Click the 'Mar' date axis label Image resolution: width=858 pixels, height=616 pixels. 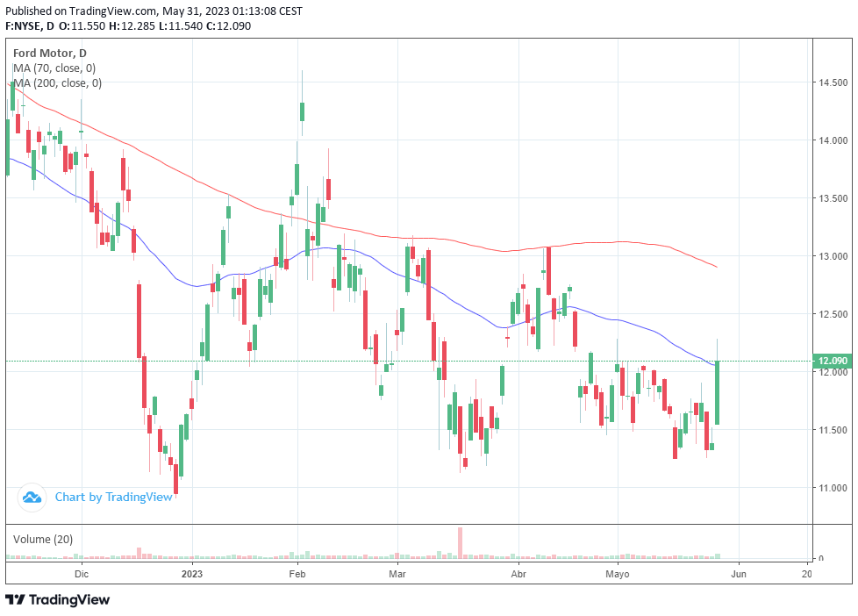pyautogui.click(x=397, y=574)
